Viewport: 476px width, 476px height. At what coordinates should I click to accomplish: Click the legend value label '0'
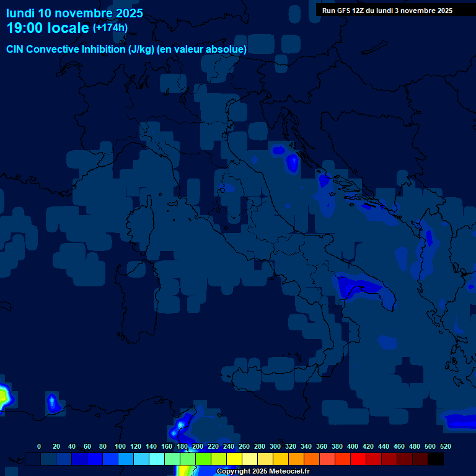pos(39,446)
